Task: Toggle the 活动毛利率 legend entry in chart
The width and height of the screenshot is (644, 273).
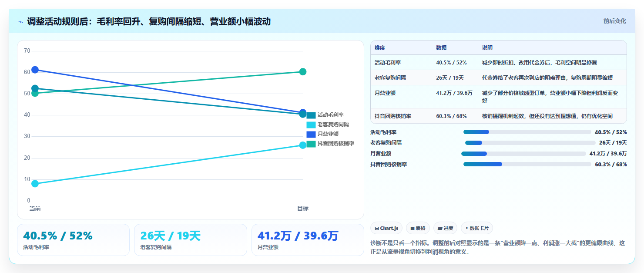Action: pyautogui.click(x=325, y=115)
